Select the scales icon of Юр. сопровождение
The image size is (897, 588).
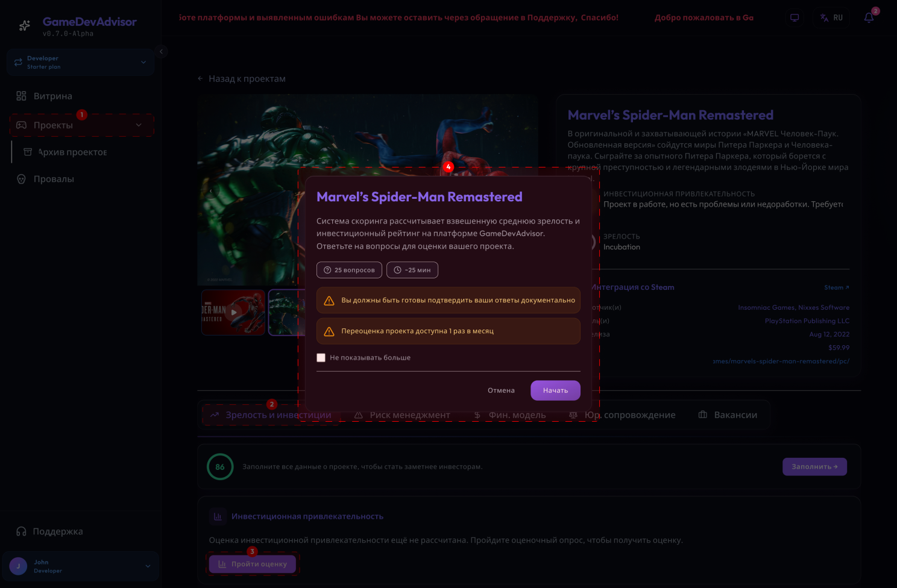[x=573, y=415]
